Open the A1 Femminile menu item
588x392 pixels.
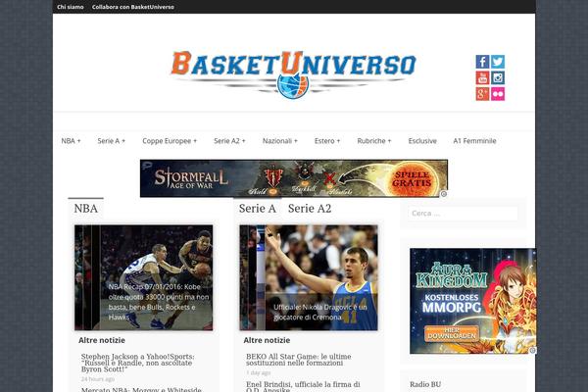(474, 141)
